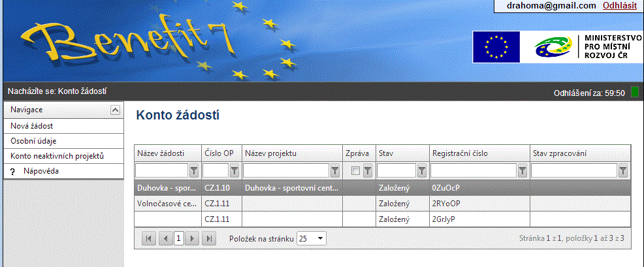The image size is (644, 267).
Task: Toggle the Zpráva filter checkbox
Action: click(356, 171)
